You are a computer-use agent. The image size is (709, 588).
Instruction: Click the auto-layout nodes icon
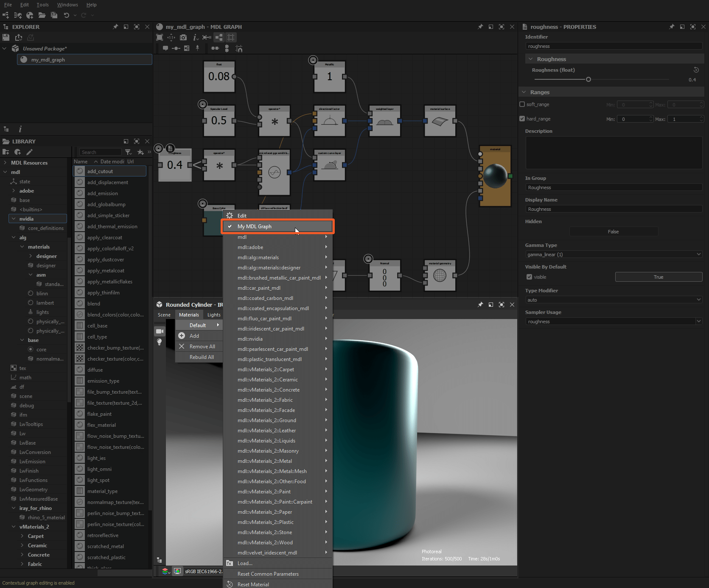tap(219, 37)
